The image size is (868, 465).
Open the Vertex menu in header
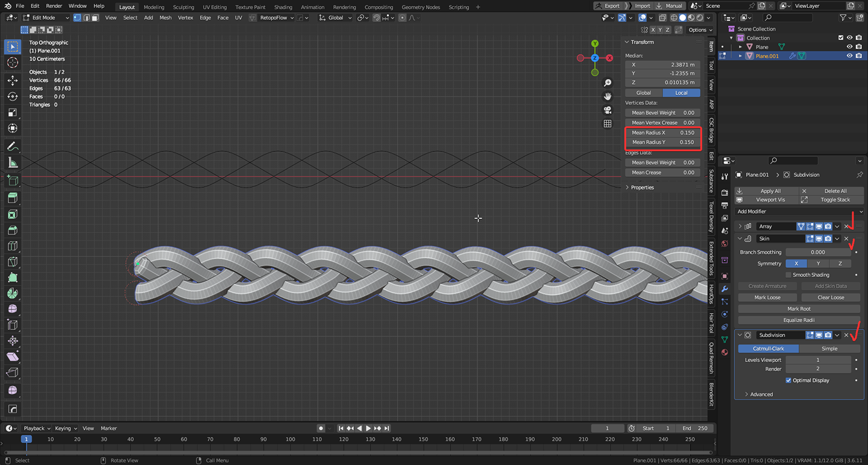coord(185,17)
